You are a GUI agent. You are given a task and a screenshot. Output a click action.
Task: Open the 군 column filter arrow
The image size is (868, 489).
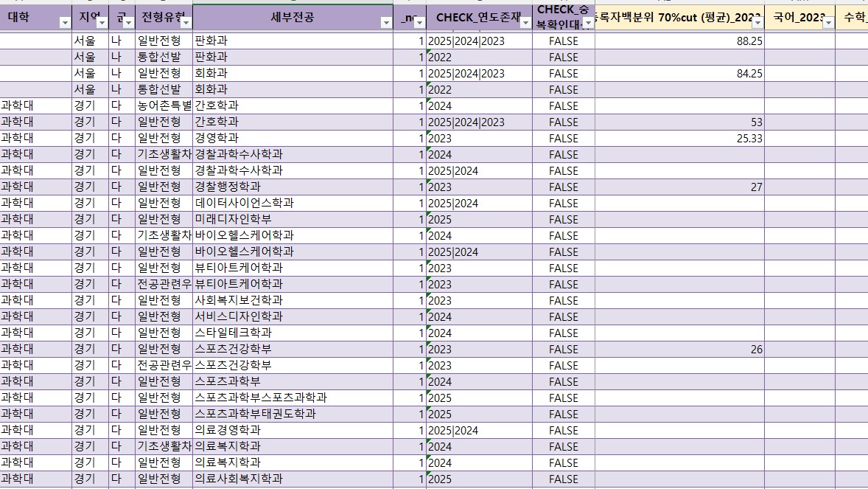pyautogui.click(x=128, y=22)
